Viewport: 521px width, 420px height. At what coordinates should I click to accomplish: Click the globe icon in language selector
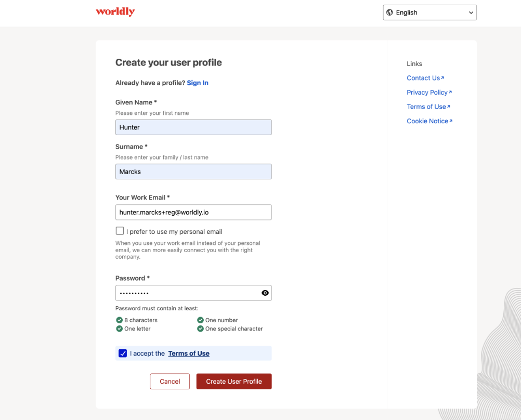tap(389, 12)
